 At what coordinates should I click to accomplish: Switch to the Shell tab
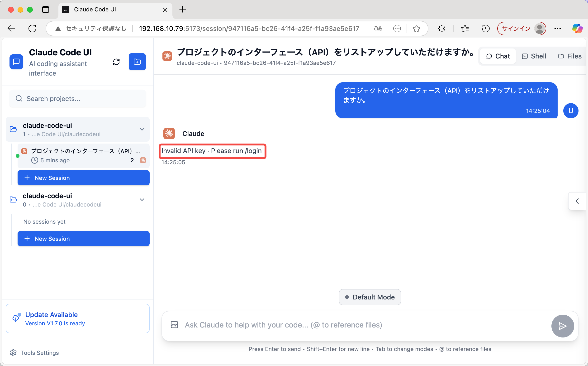click(534, 56)
